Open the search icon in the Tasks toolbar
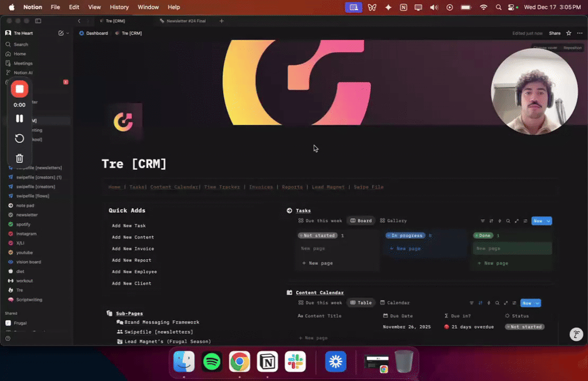 tap(509, 221)
